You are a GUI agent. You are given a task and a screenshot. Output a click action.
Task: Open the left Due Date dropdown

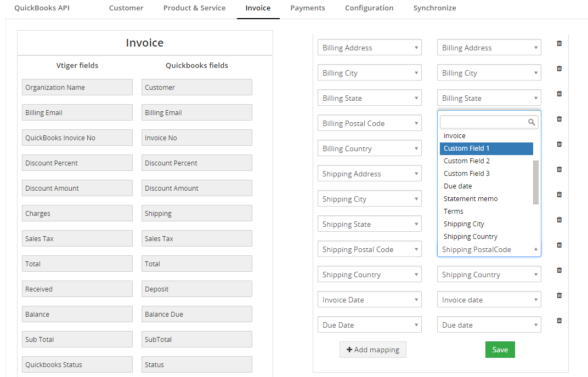coord(369,324)
